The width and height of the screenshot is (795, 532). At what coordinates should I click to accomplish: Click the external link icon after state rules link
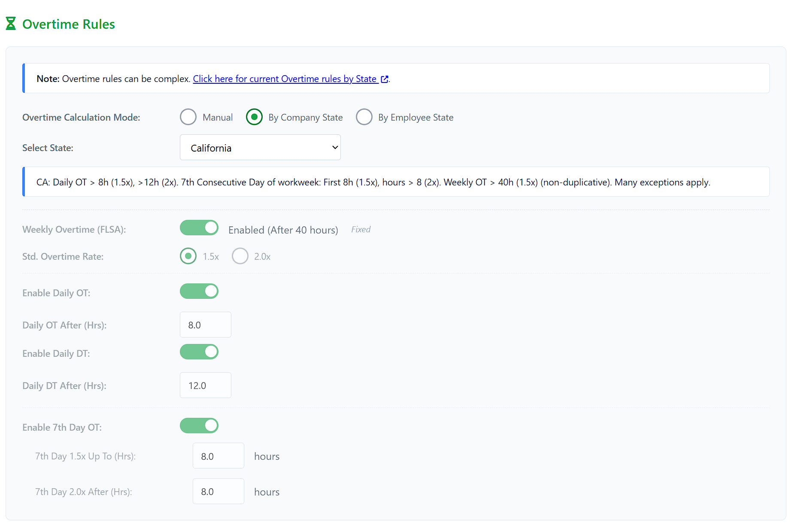(x=385, y=79)
